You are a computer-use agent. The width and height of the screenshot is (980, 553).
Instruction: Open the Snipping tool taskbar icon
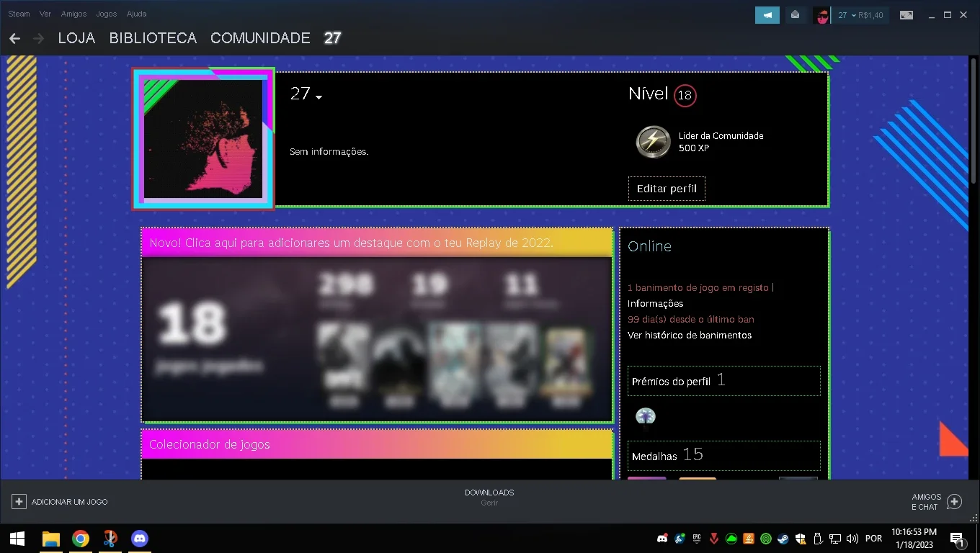click(110, 539)
